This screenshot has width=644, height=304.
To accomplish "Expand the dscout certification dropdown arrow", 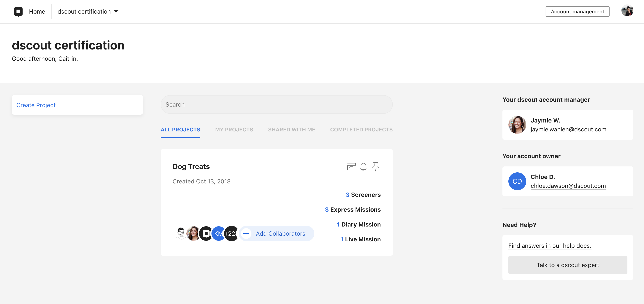I will (116, 11).
